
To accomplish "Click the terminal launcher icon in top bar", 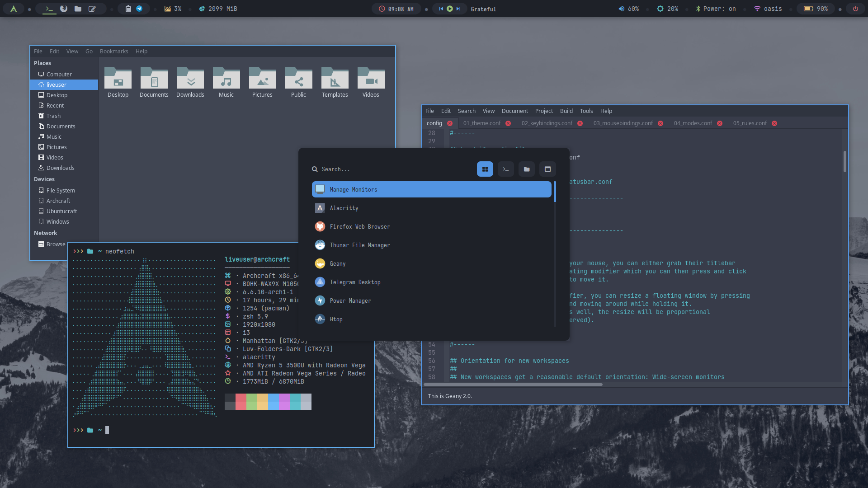I will click(x=49, y=9).
